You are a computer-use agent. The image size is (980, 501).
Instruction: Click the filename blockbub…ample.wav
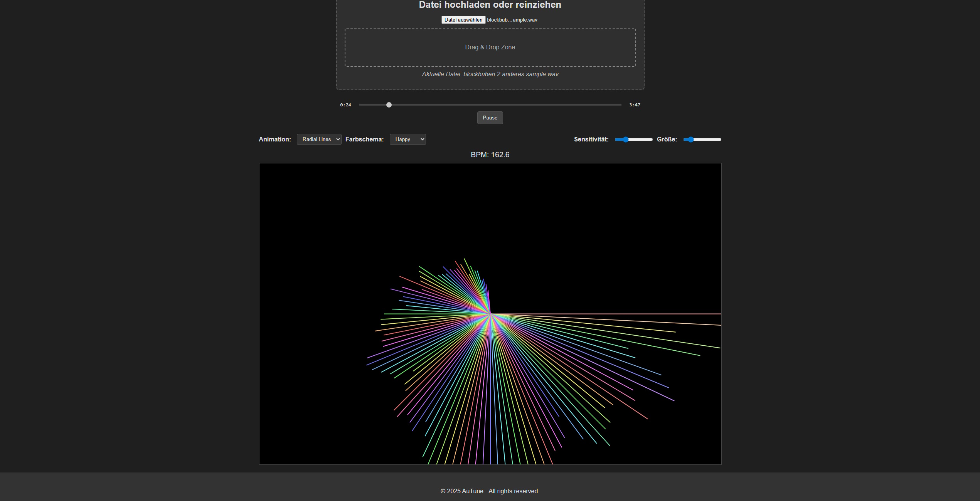tap(512, 20)
